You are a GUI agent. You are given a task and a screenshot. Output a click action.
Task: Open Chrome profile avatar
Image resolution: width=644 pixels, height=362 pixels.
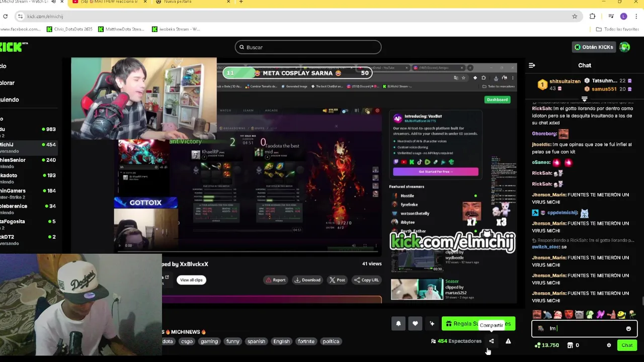[623, 17]
